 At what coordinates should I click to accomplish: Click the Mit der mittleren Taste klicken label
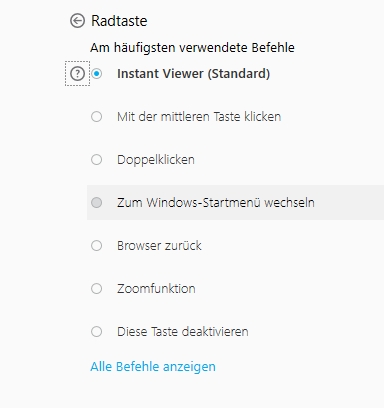pyautogui.click(x=199, y=117)
